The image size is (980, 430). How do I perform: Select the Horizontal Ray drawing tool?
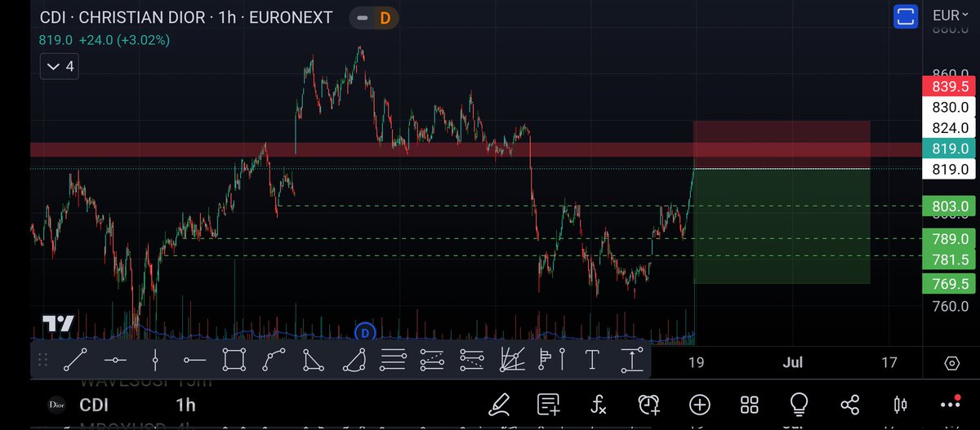point(194,359)
